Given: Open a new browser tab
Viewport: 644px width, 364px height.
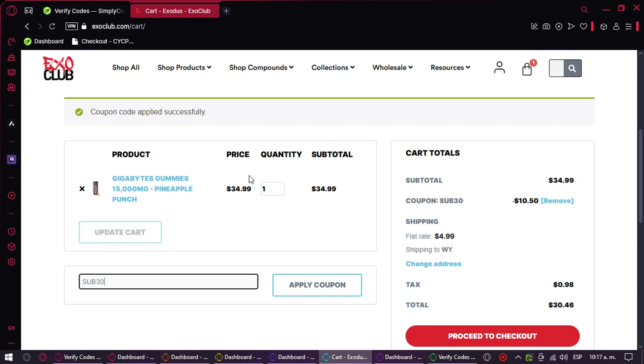Looking at the screenshot, I should (226, 11).
